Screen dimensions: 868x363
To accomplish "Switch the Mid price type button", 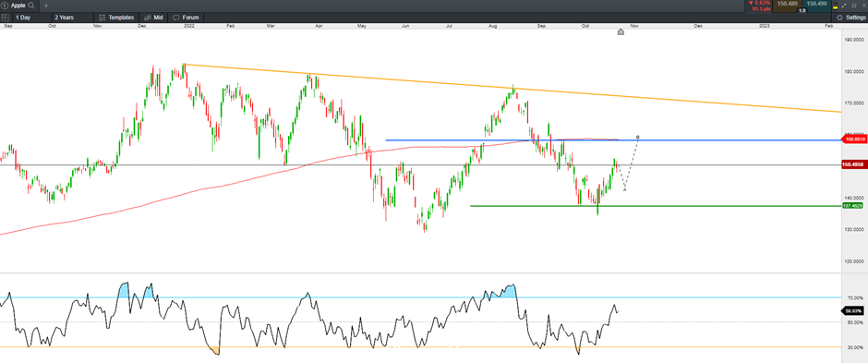I will tap(153, 18).
